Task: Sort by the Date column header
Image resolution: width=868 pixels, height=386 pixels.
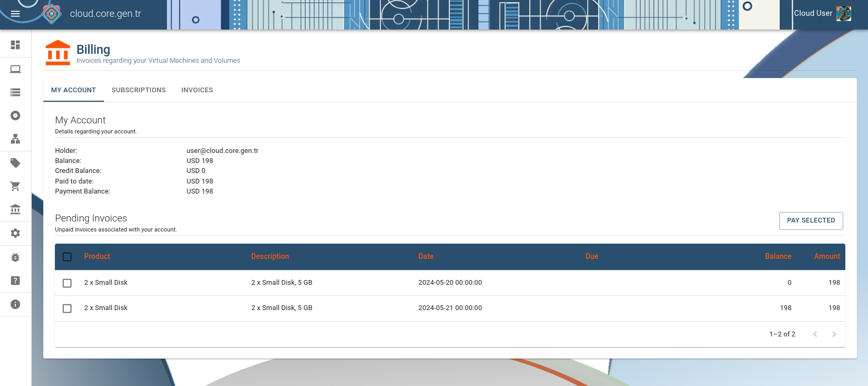Action: coord(426,256)
